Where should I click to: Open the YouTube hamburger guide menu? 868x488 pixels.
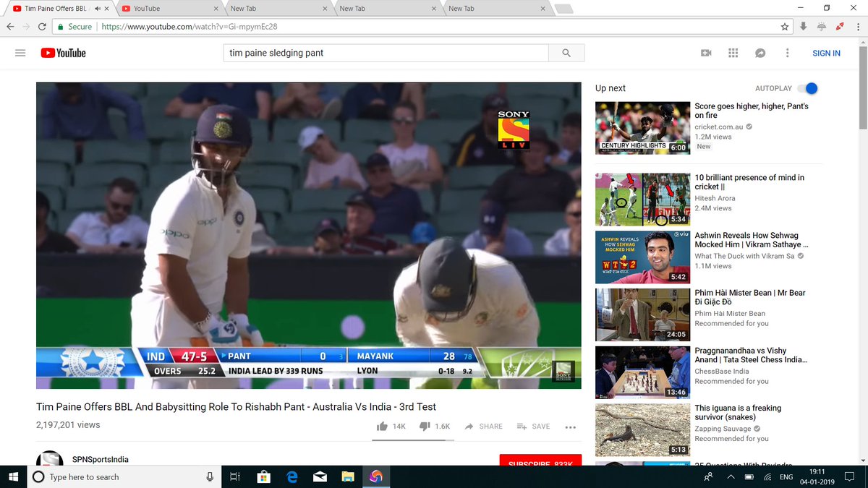pos(20,53)
